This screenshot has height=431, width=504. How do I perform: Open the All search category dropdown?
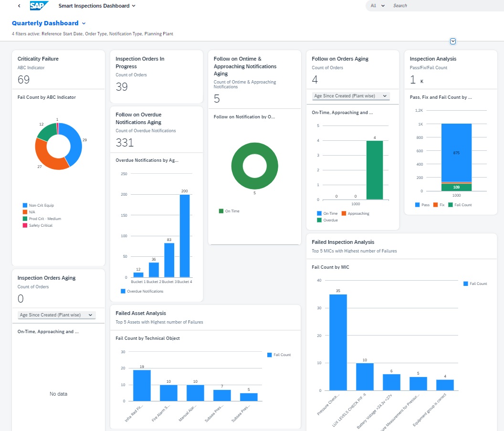click(x=378, y=5)
